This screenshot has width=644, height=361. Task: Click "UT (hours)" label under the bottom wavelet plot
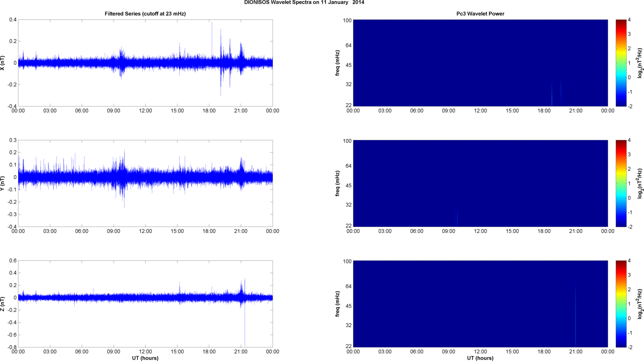480,358
